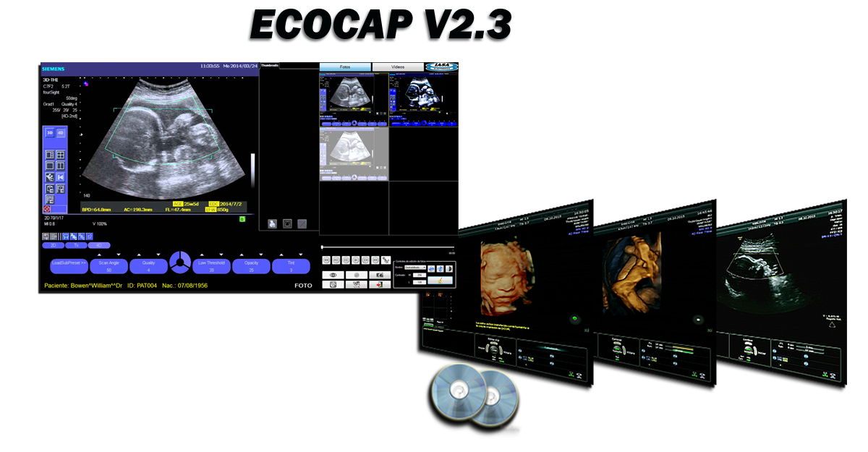Click the LoadSubPreset >> button
The width and height of the screenshot is (868, 452).
point(69,266)
